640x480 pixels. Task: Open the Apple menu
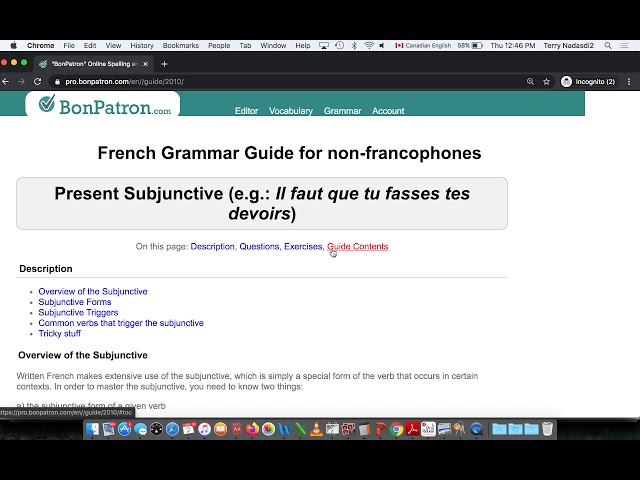point(13,45)
